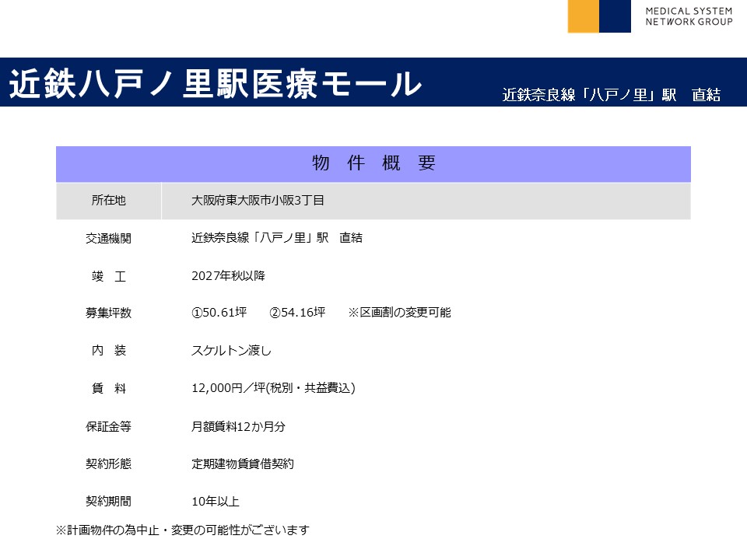Click the 内装 label
Viewport: 747px width, 560px height.
109,351
